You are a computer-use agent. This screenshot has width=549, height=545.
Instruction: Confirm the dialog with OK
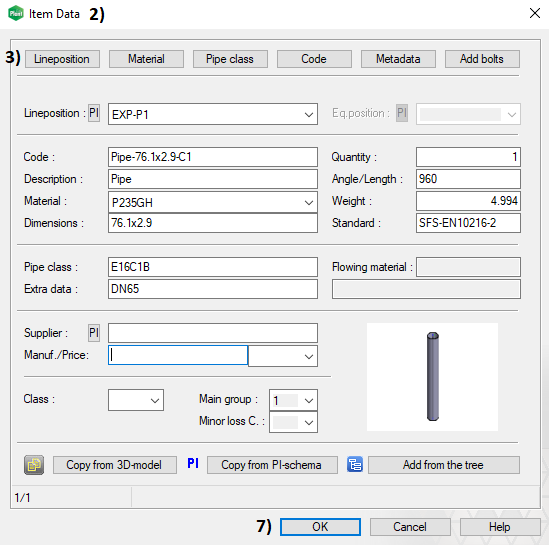click(x=320, y=527)
